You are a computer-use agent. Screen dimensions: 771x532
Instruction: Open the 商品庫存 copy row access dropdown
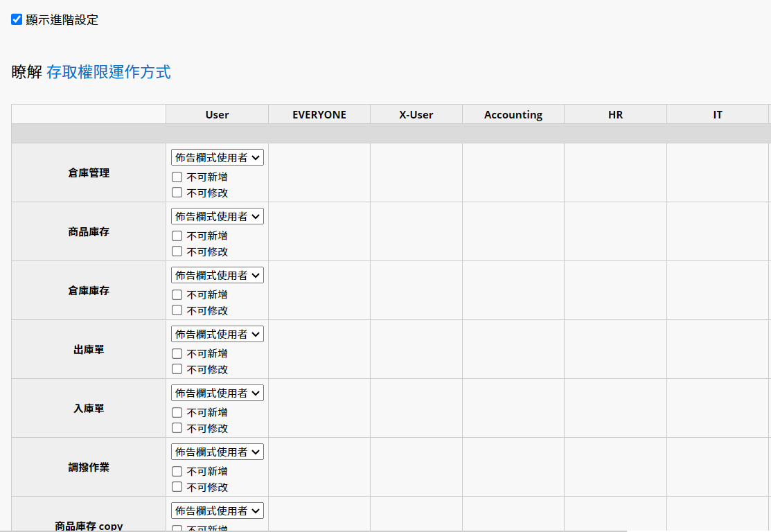point(218,511)
